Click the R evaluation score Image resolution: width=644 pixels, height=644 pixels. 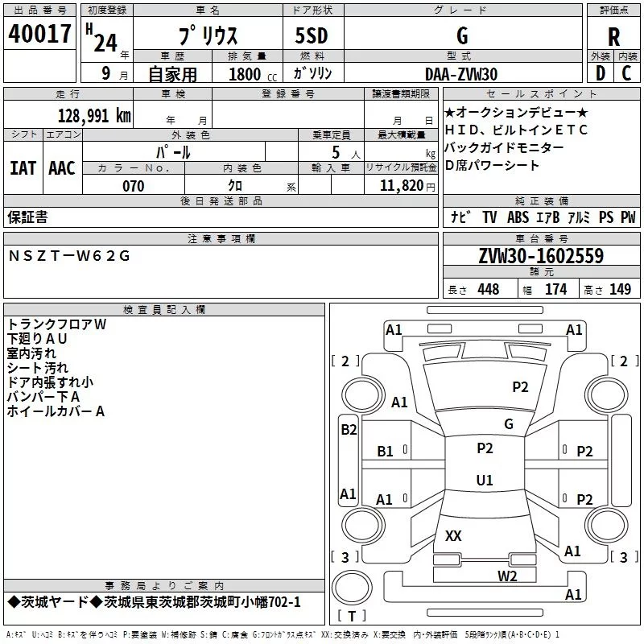coord(613,37)
